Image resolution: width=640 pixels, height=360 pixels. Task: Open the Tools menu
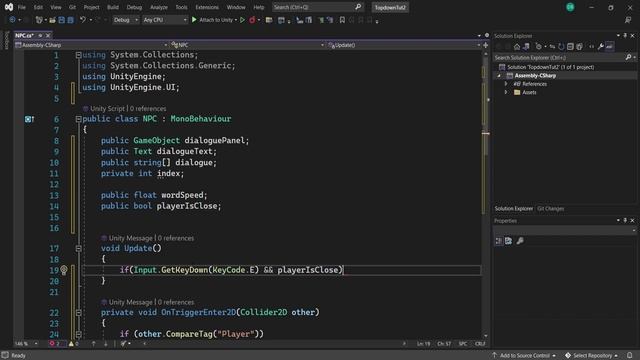[x=181, y=7]
